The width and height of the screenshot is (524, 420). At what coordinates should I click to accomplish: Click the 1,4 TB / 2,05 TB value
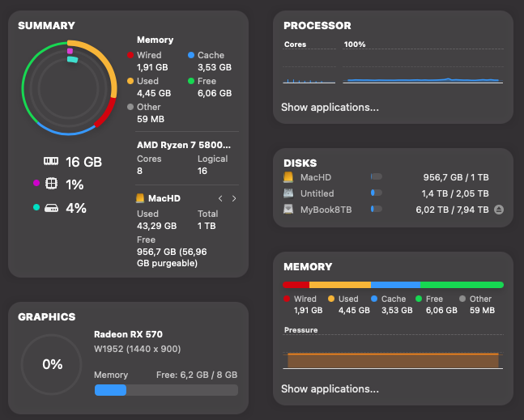click(455, 193)
